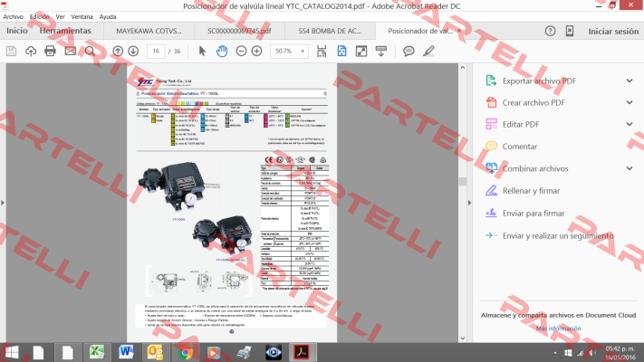The width and height of the screenshot is (644, 362).
Task: Click the read mode download-arrow icon
Action: point(381,52)
